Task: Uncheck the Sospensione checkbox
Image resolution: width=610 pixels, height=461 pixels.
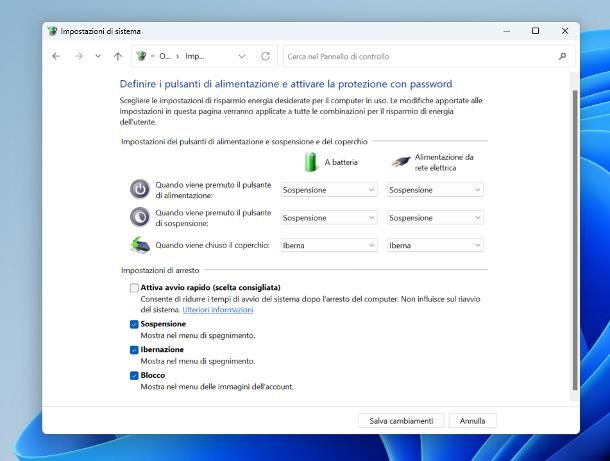Action: (x=134, y=324)
